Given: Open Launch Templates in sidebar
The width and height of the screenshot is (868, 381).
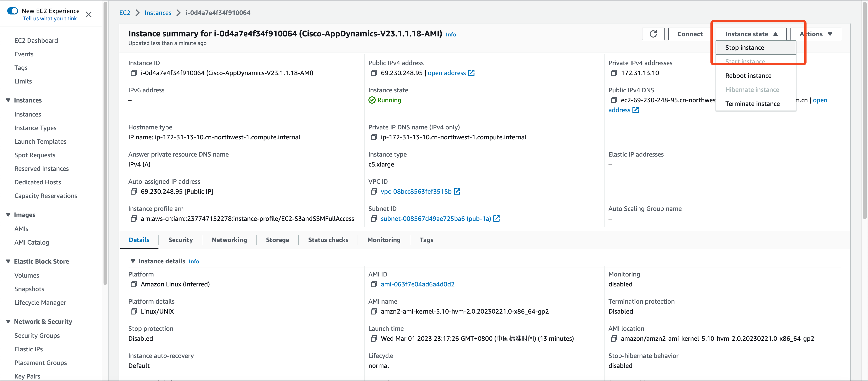Looking at the screenshot, I should click(x=40, y=142).
